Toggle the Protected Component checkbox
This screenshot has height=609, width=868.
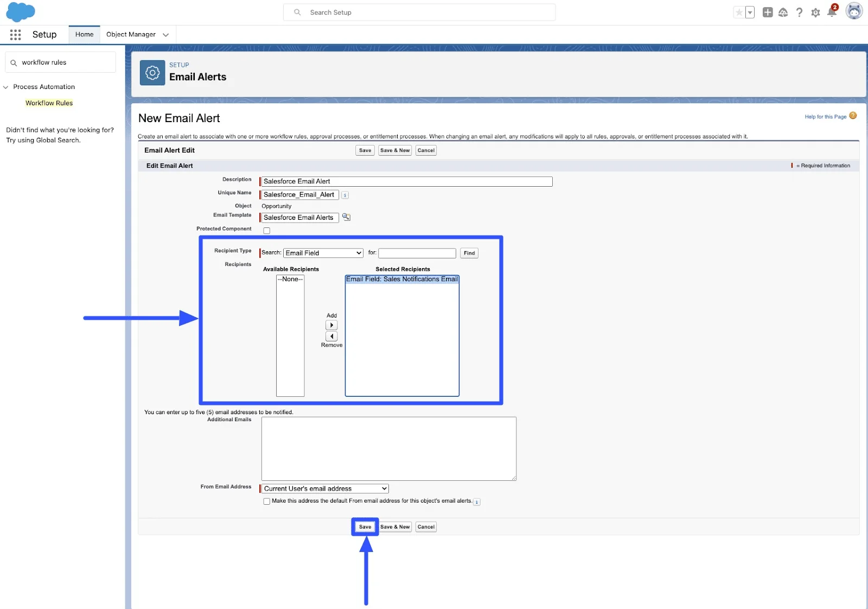[x=266, y=231]
